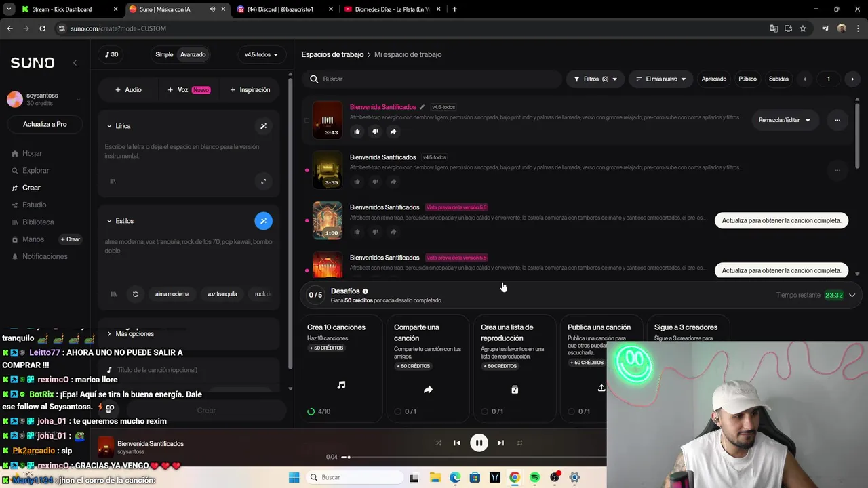Click the Windows Start button

294,477
